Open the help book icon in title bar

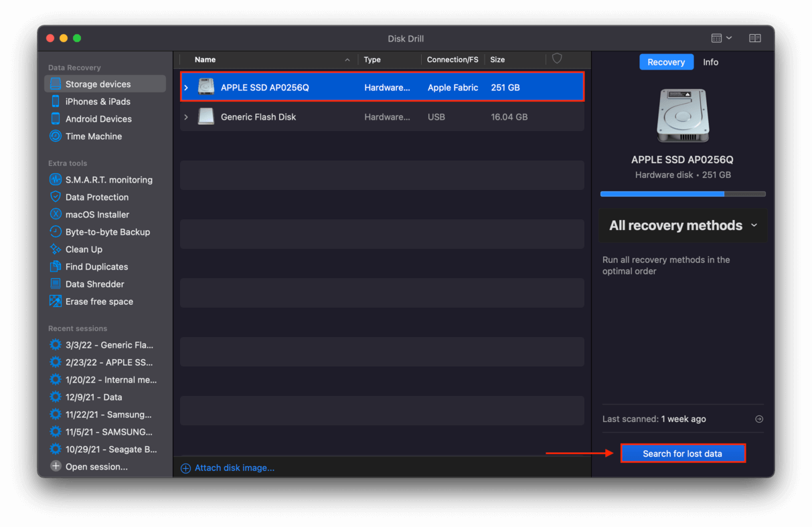coord(755,38)
